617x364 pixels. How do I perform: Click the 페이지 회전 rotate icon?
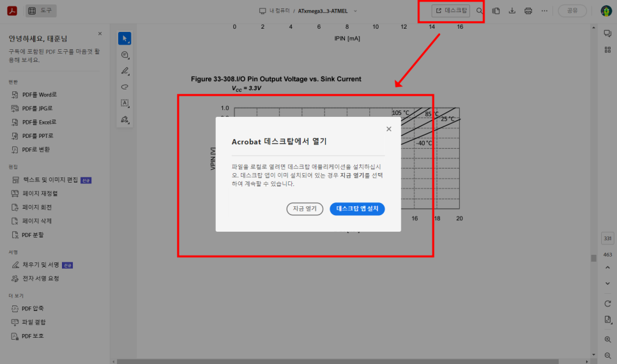tap(15, 208)
